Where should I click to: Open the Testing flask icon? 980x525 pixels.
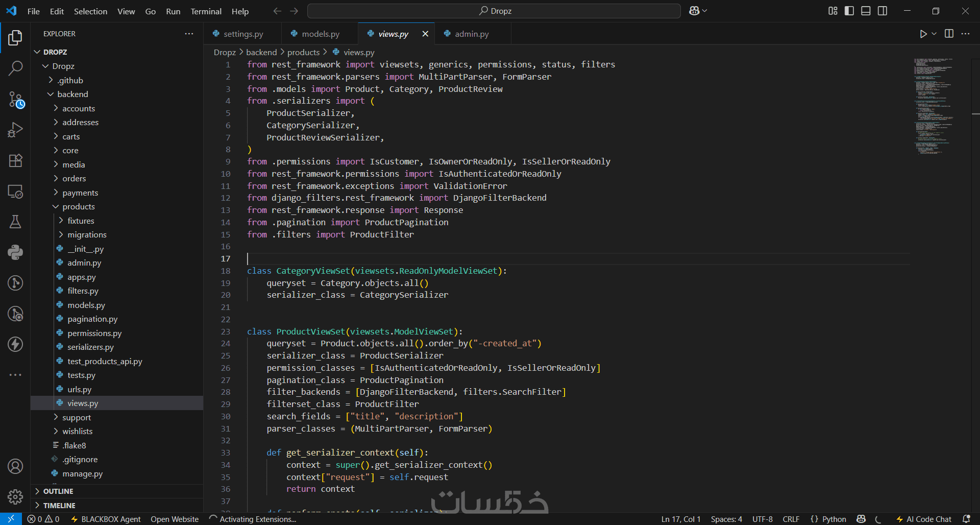(x=15, y=222)
